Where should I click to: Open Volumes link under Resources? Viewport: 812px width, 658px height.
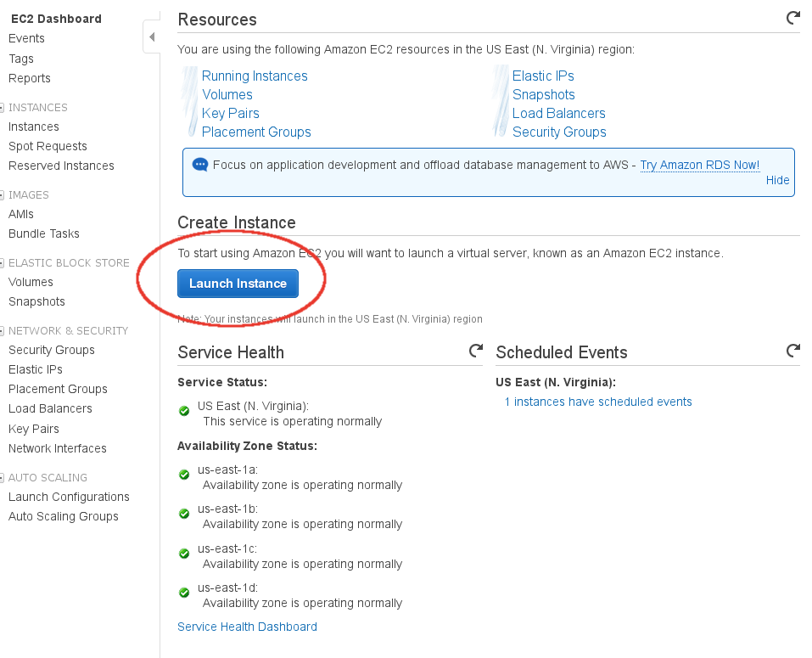227,94
